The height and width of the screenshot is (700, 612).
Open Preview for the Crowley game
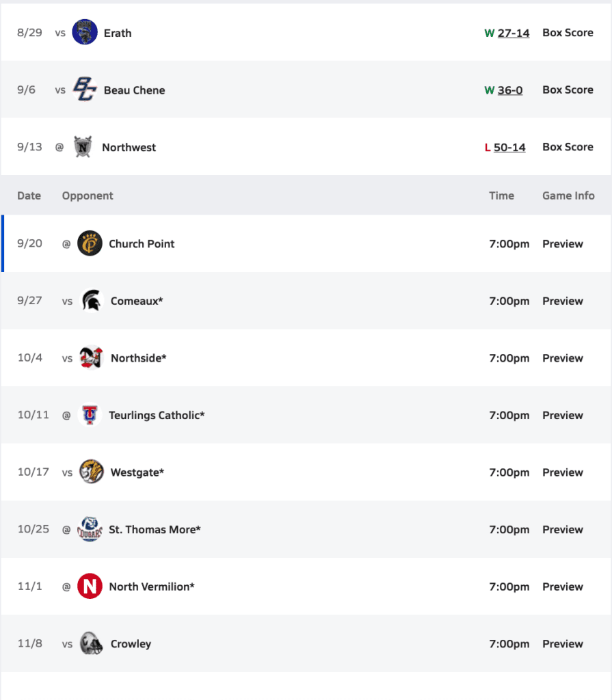tap(562, 644)
